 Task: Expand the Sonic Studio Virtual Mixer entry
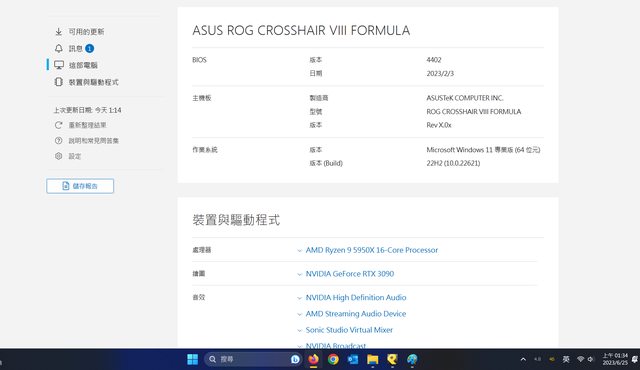click(x=349, y=330)
